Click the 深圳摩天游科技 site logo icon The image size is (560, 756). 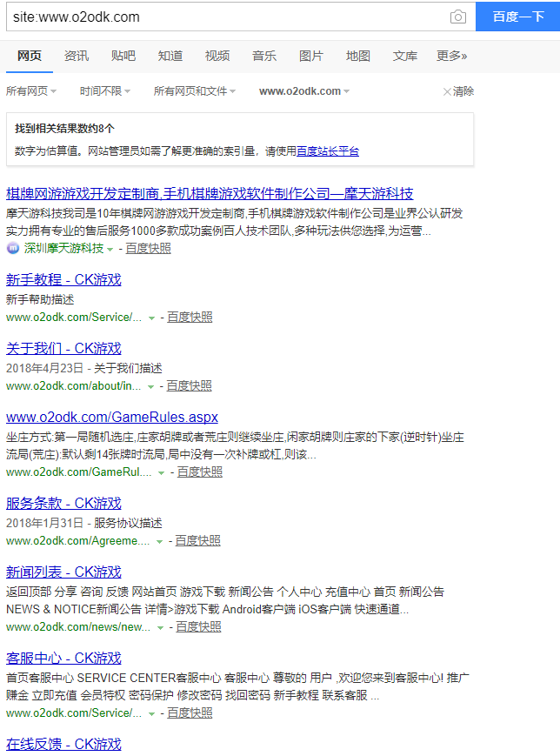tap(13, 248)
